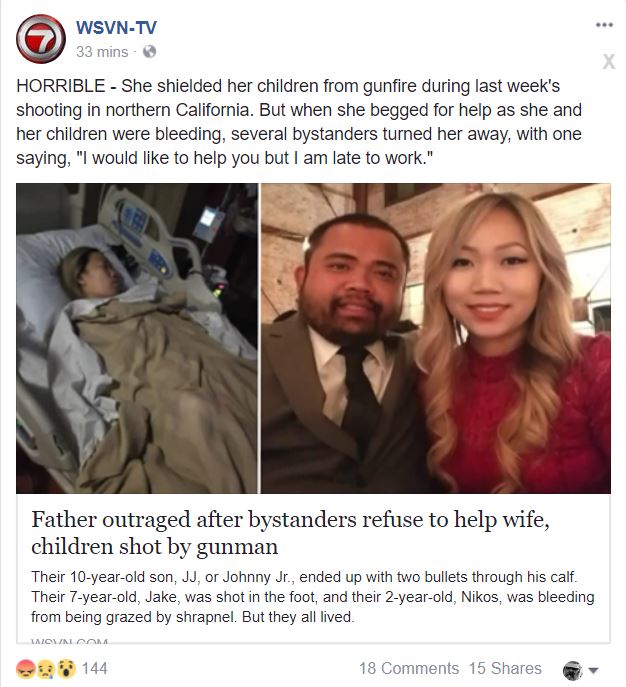
Task: Open the 33 mins timestamp link
Action: pyautogui.click(x=102, y=52)
